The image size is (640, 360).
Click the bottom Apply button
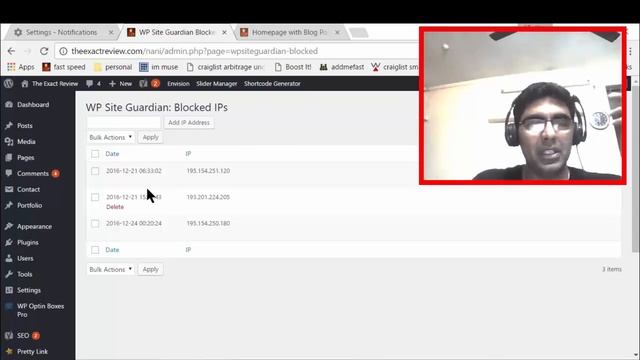click(x=151, y=269)
